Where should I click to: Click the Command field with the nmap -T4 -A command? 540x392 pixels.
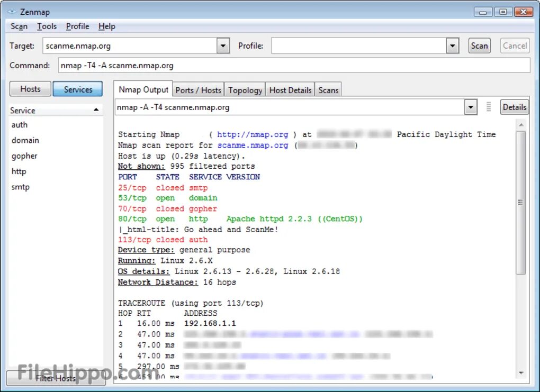click(x=294, y=66)
